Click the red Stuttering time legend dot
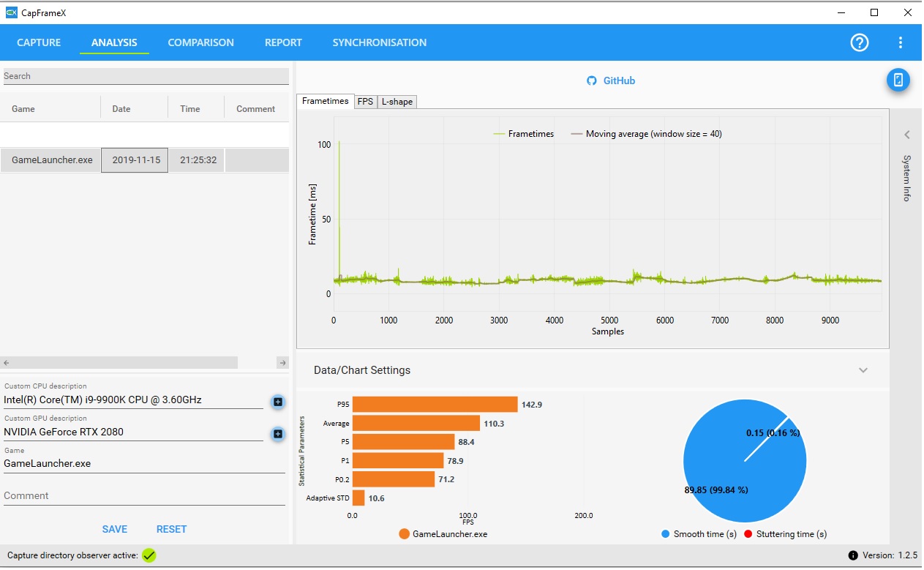The image size is (924, 570). (x=748, y=534)
